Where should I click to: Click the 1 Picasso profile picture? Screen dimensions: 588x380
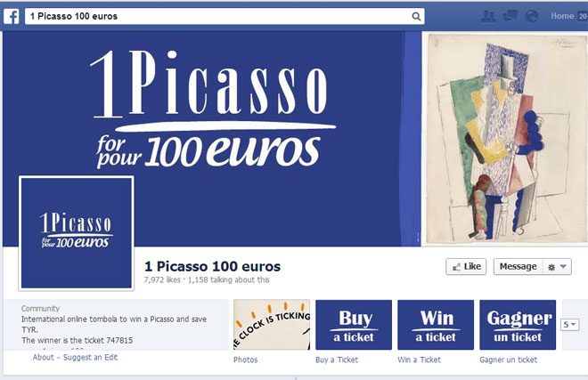click(77, 233)
